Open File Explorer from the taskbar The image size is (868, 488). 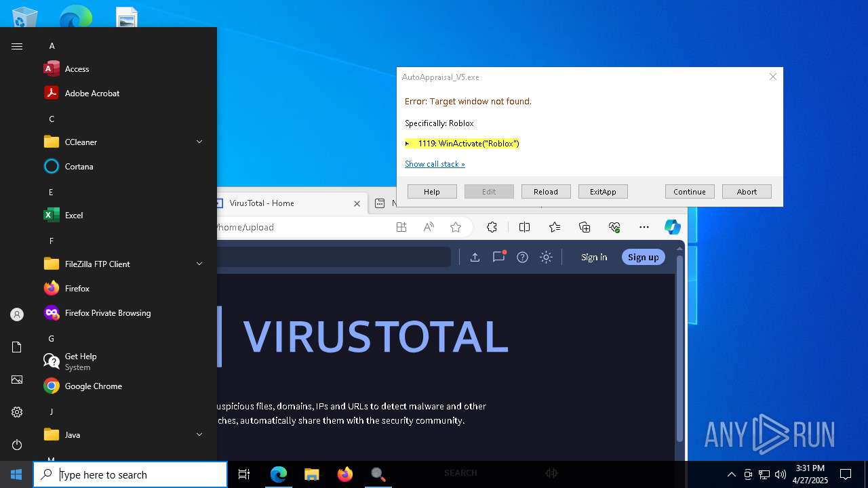311,474
